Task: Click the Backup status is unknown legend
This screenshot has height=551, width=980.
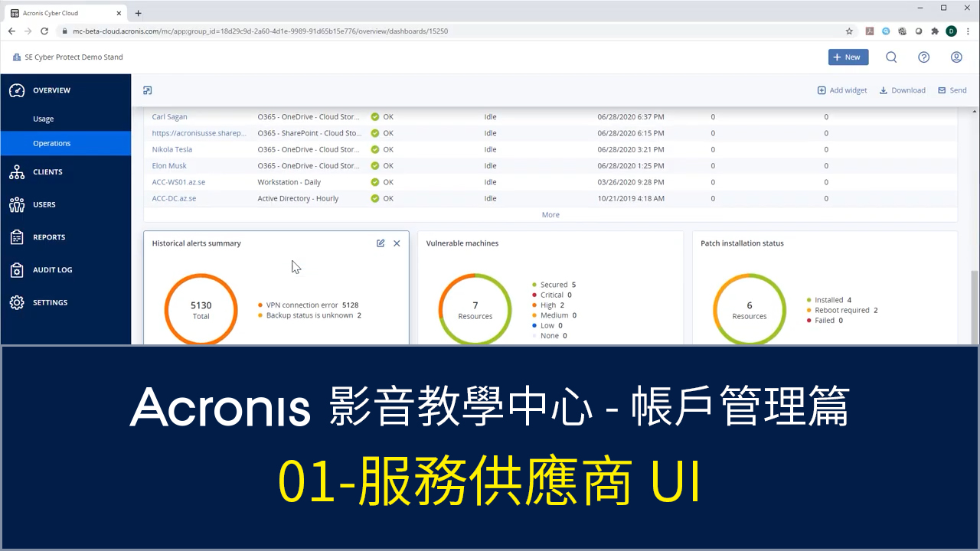Action: [309, 315]
